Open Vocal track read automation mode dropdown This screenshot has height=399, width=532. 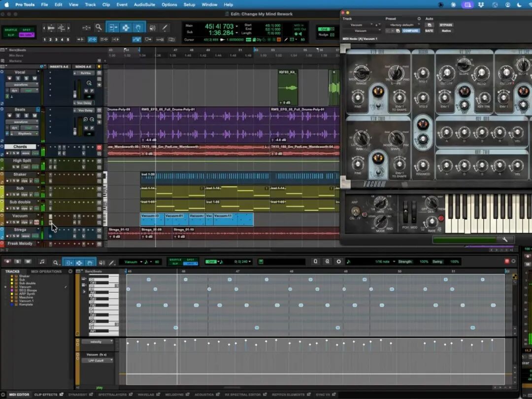30,91
